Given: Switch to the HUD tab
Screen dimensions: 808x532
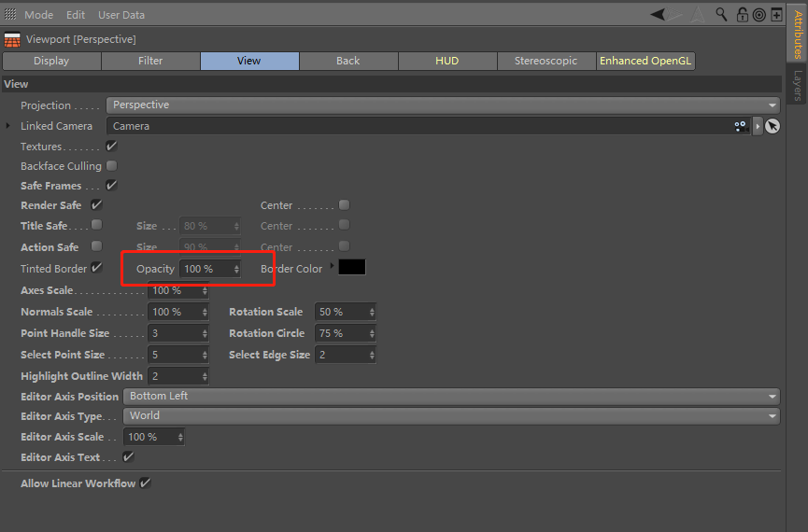Looking at the screenshot, I should click(447, 61).
